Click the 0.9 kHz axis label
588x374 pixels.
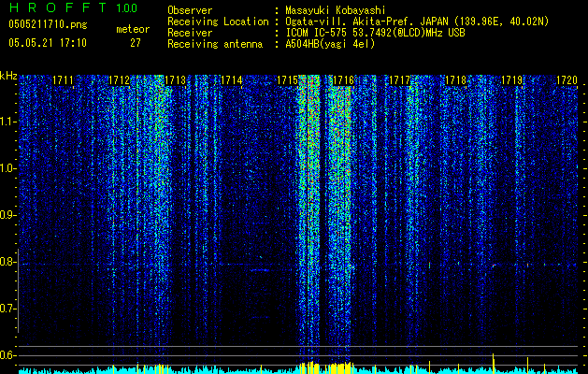pos(7,215)
